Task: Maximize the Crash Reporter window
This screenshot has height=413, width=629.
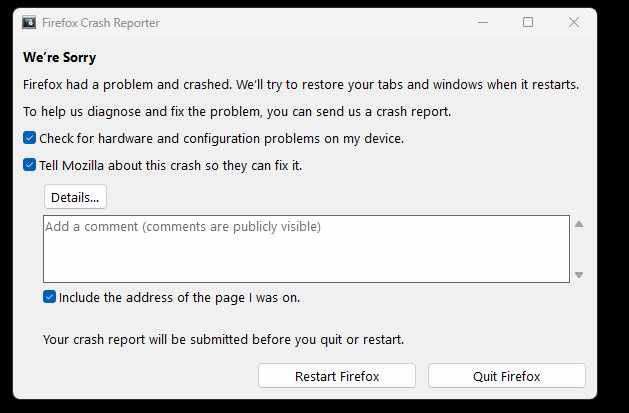Action: (528, 22)
